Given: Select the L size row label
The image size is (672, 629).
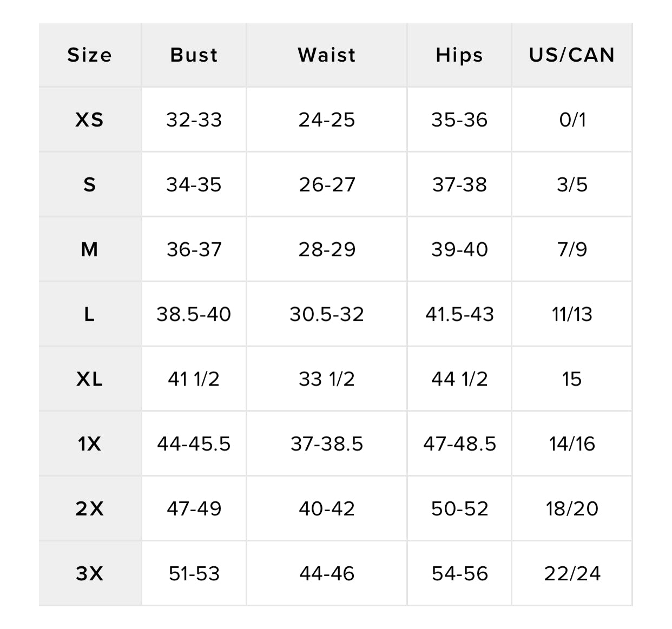Looking at the screenshot, I should pos(90,314).
